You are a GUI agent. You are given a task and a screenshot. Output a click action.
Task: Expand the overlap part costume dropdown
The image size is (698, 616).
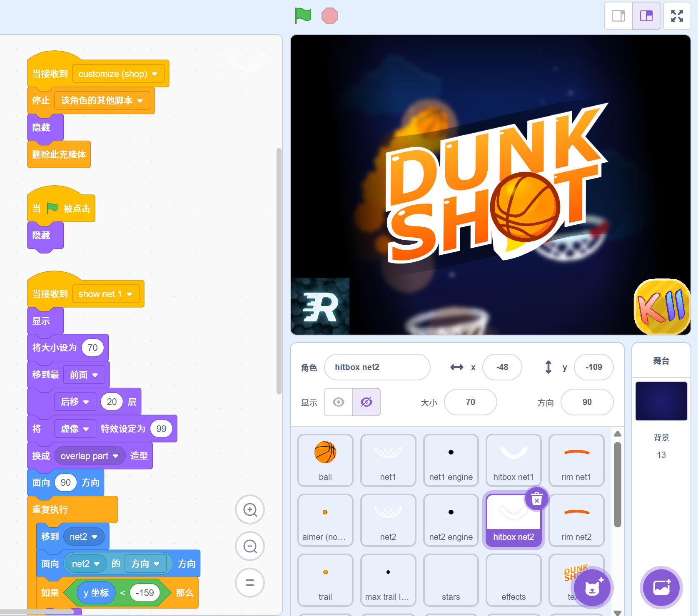[115, 456]
